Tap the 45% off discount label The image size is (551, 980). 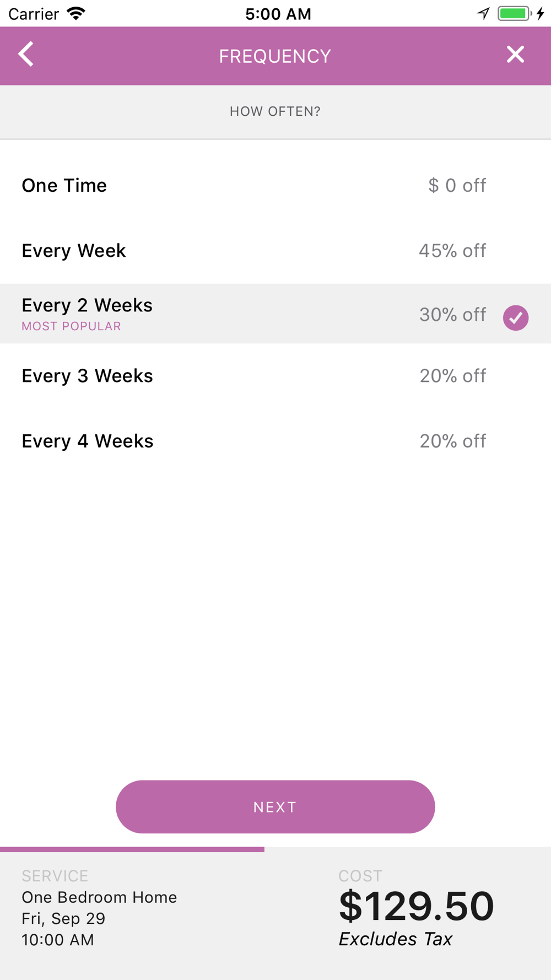(452, 251)
